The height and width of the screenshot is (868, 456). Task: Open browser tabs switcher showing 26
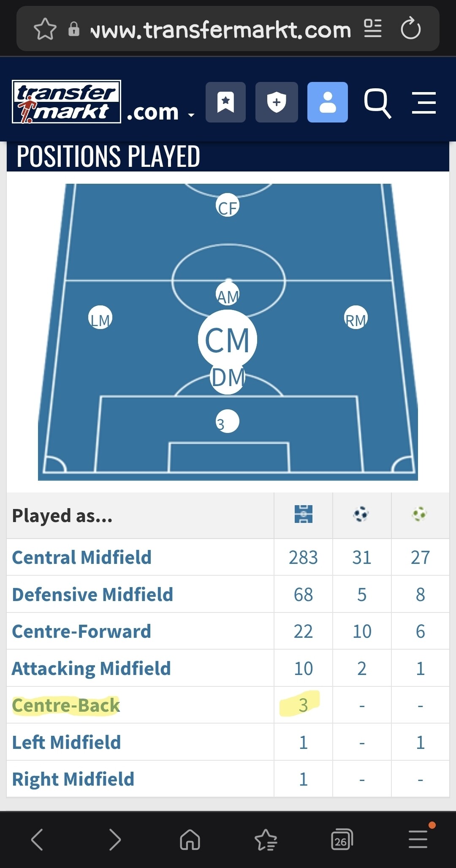point(342,839)
